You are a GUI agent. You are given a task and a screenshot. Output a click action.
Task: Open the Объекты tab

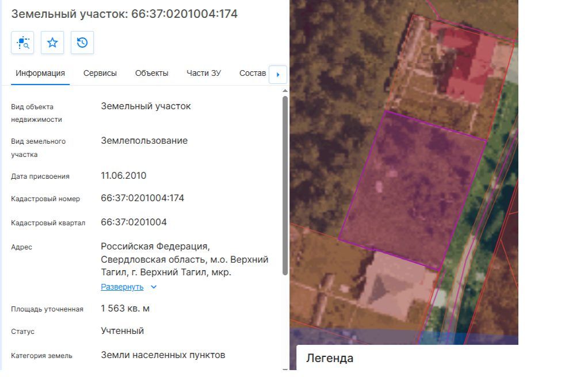point(151,74)
